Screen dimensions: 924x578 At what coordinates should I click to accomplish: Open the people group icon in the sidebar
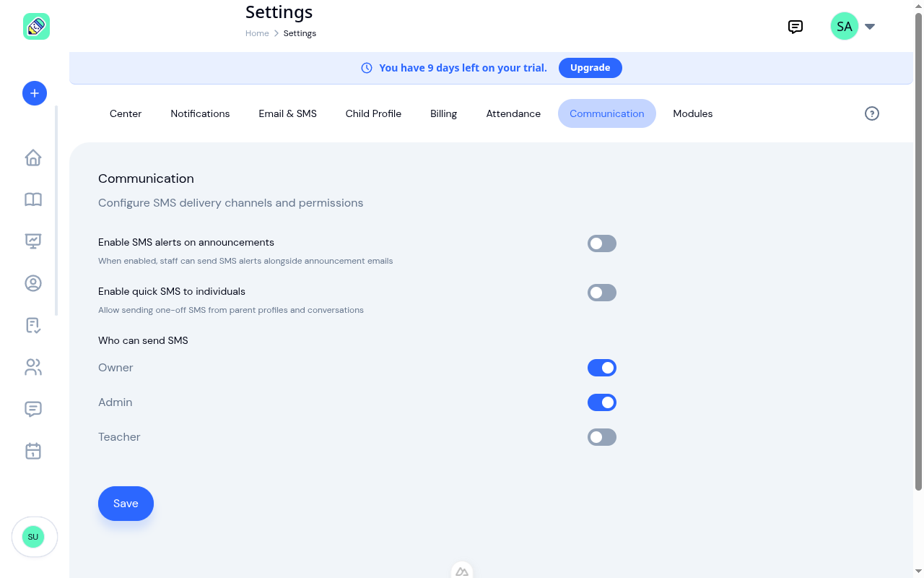point(33,367)
